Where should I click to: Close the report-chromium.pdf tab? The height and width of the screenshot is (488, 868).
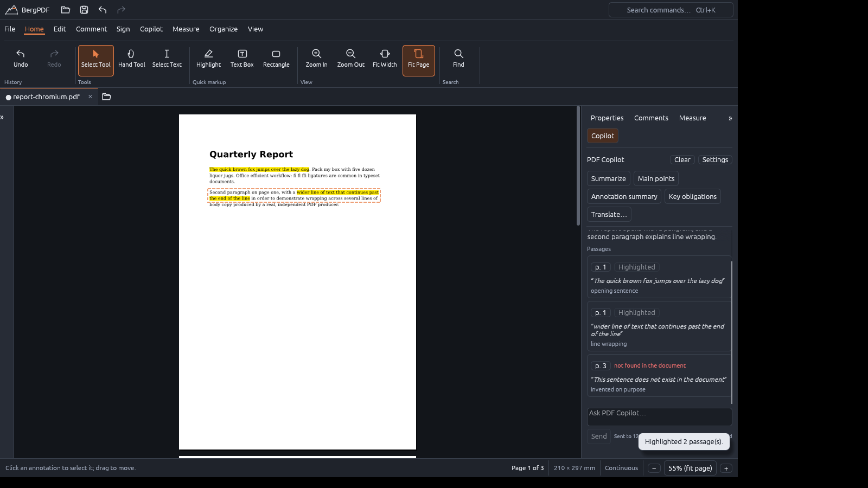[x=90, y=97]
